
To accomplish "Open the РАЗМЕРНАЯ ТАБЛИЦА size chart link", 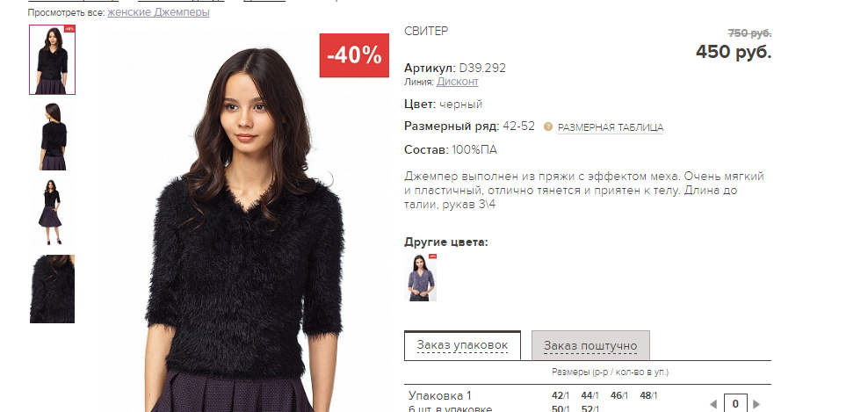I will click(610, 127).
